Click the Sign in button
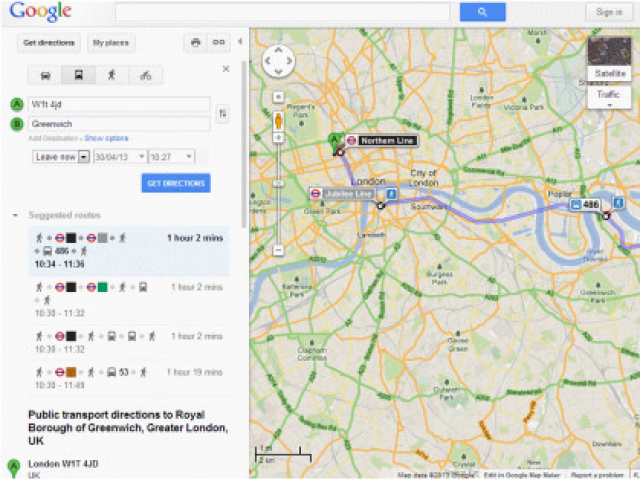Screen dimensions: 640x480 [x=609, y=12]
